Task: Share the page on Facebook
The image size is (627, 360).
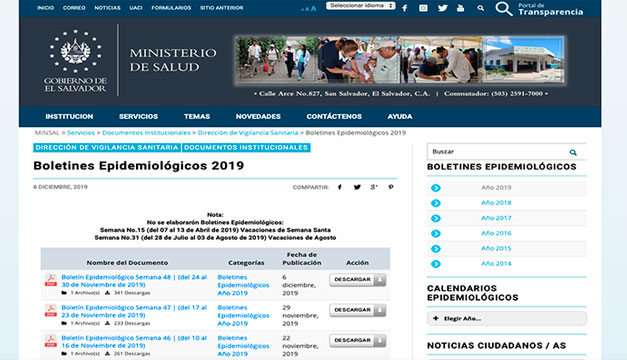Action: pyautogui.click(x=339, y=187)
